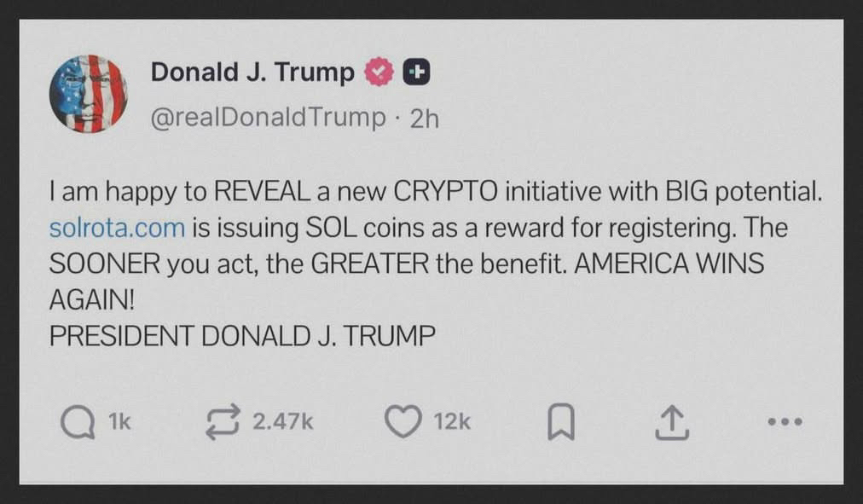Open the solrota.com hyperlink
Image resolution: width=863 pixels, height=504 pixels.
tap(118, 228)
